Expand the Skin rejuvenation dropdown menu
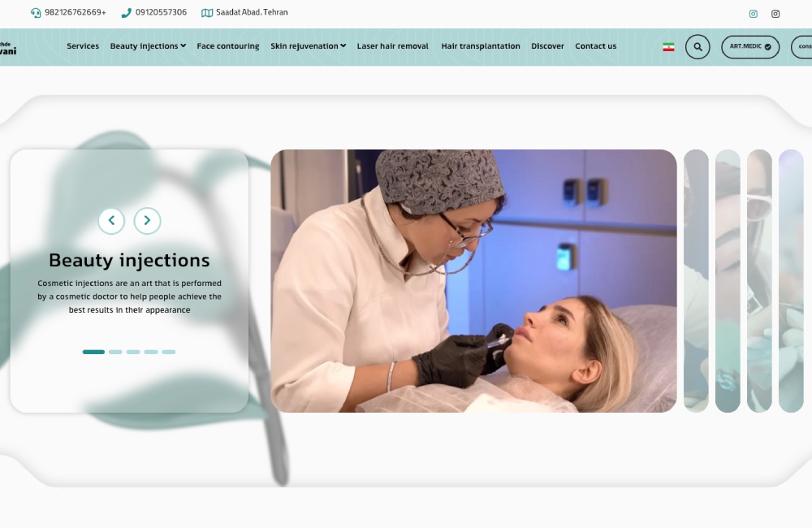Image resolution: width=812 pixels, height=528 pixels. tap(308, 46)
